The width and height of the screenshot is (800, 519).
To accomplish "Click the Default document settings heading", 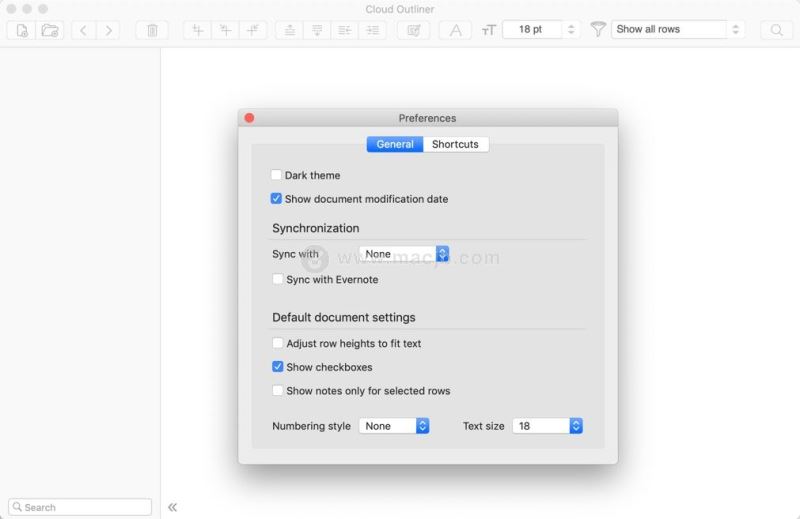I will (x=343, y=317).
